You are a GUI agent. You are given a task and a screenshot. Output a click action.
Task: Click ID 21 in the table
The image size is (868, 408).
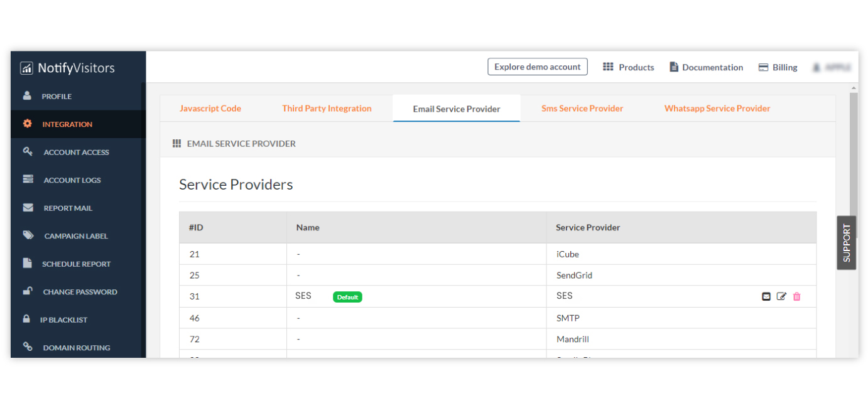pyautogui.click(x=195, y=254)
